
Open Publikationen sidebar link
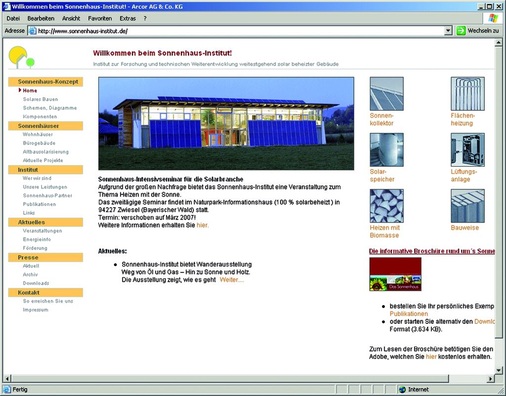39,204
